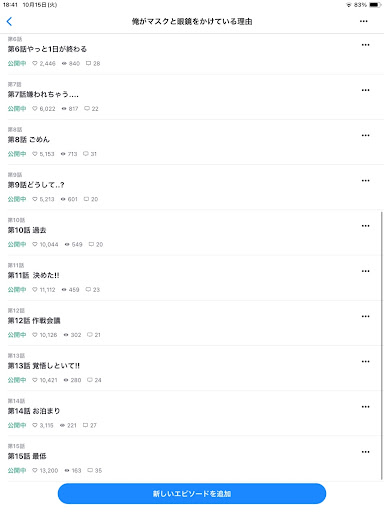Open the three-dot menu for 第11話 決めた!!
This screenshot has height=512, width=384.
pos(365,271)
